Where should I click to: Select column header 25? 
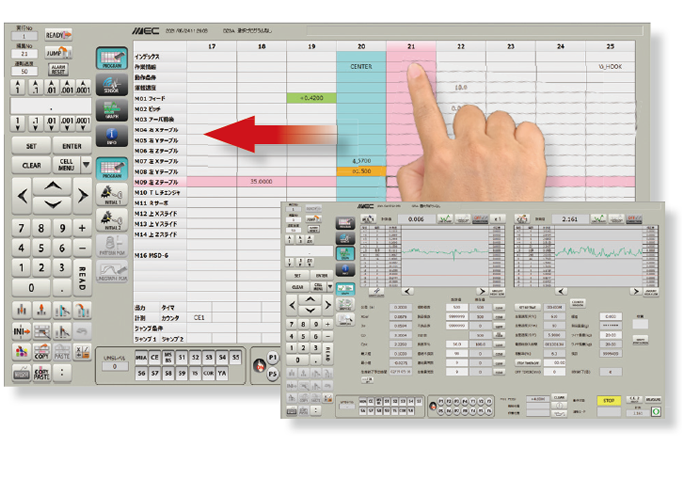(x=610, y=46)
